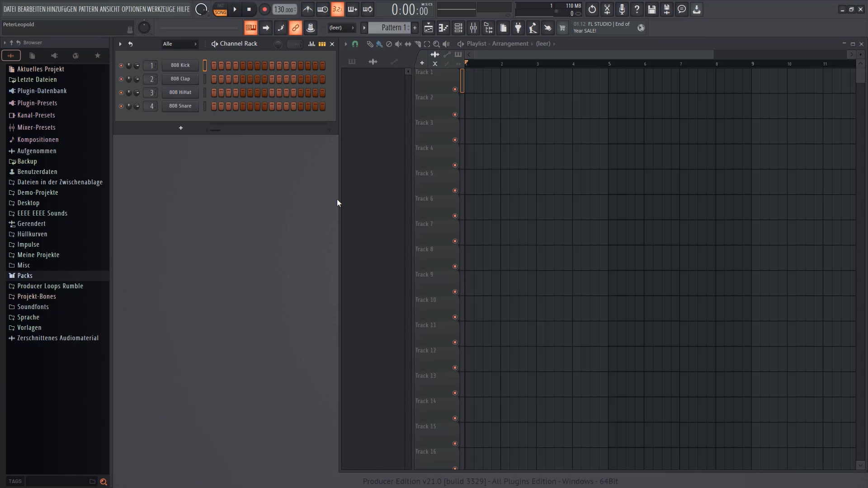
Task: Open the Piano roll view
Action: [443, 28]
